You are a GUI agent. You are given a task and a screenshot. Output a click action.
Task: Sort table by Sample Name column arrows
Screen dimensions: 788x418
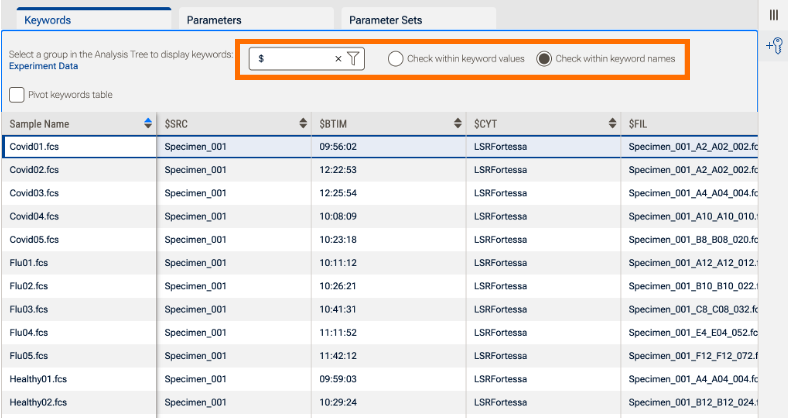tap(148, 123)
